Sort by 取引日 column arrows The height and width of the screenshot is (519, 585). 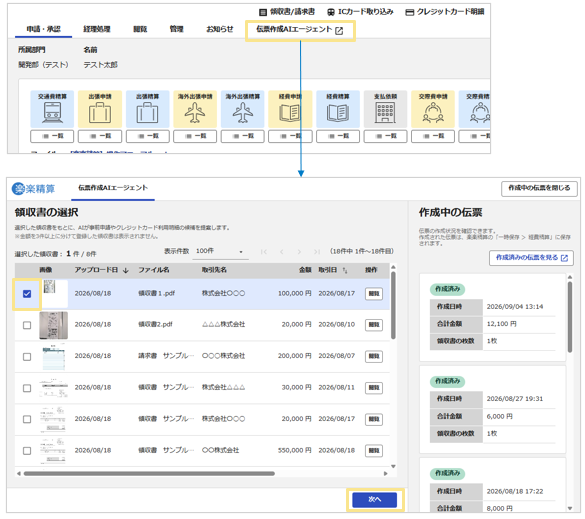tap(345, 271)
